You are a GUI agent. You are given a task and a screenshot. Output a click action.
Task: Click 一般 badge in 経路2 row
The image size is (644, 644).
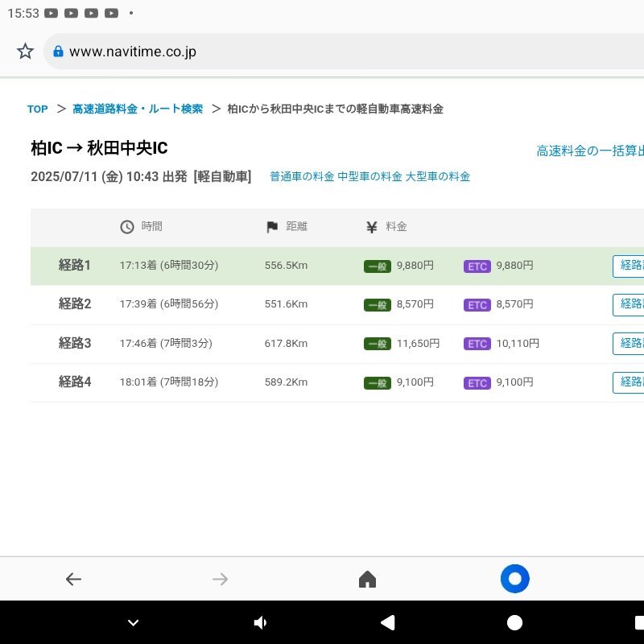(377, 305)
